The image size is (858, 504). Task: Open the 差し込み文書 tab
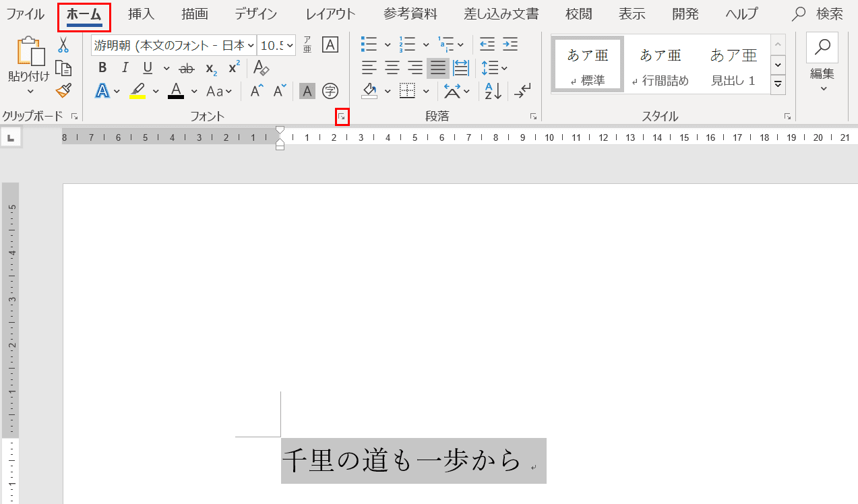[501, 14]
